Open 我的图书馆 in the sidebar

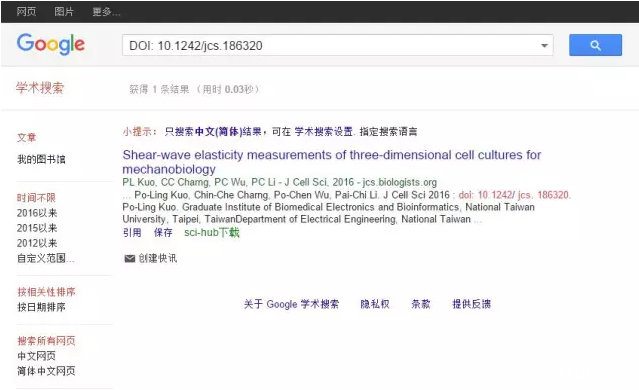tap(41, 159)
